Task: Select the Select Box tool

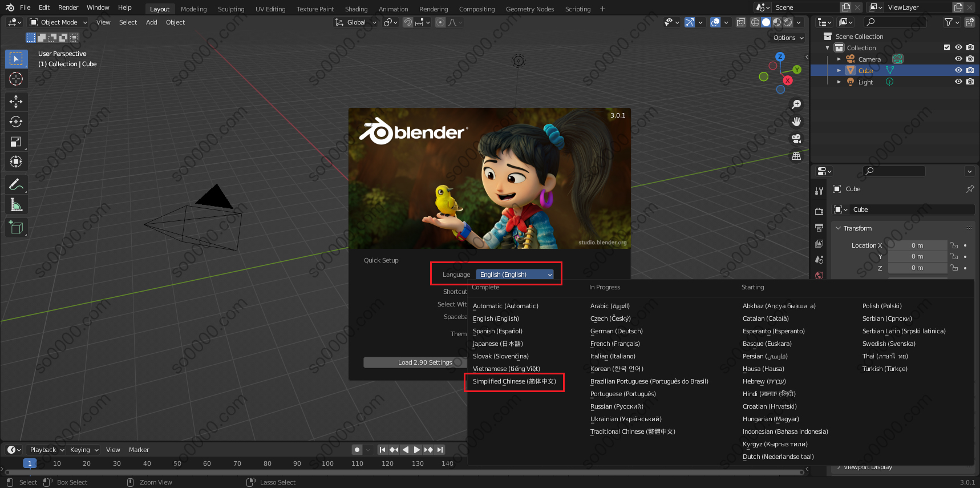Action: (x=16, y=59)
